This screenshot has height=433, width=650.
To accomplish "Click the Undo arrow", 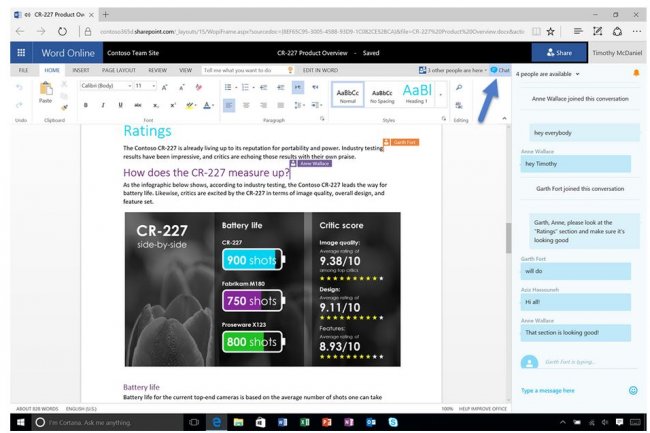I will (x=19, y=87).
